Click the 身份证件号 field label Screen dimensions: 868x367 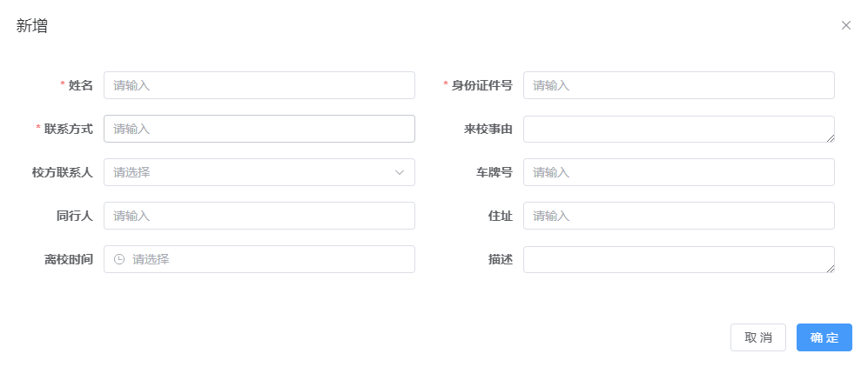(481, 85)
